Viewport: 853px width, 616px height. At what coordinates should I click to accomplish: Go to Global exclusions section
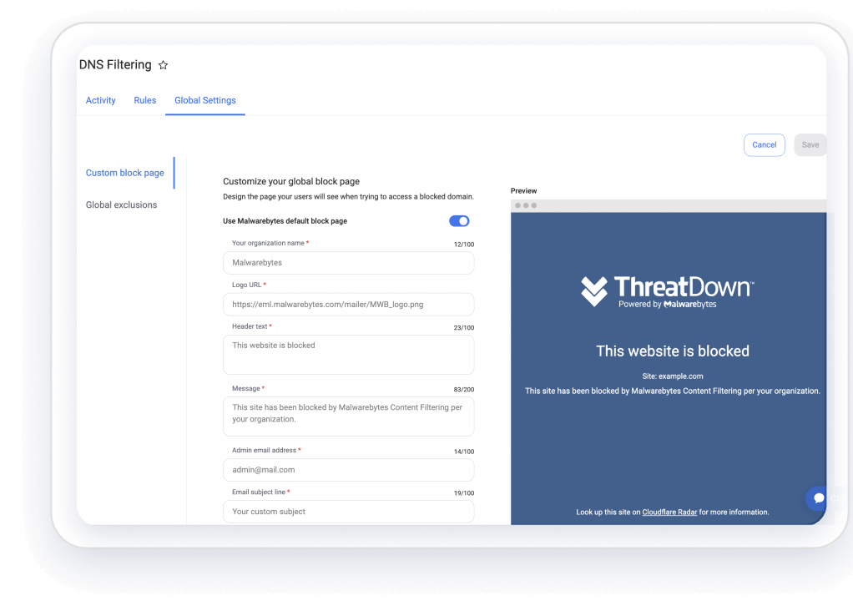coord(121,204)
